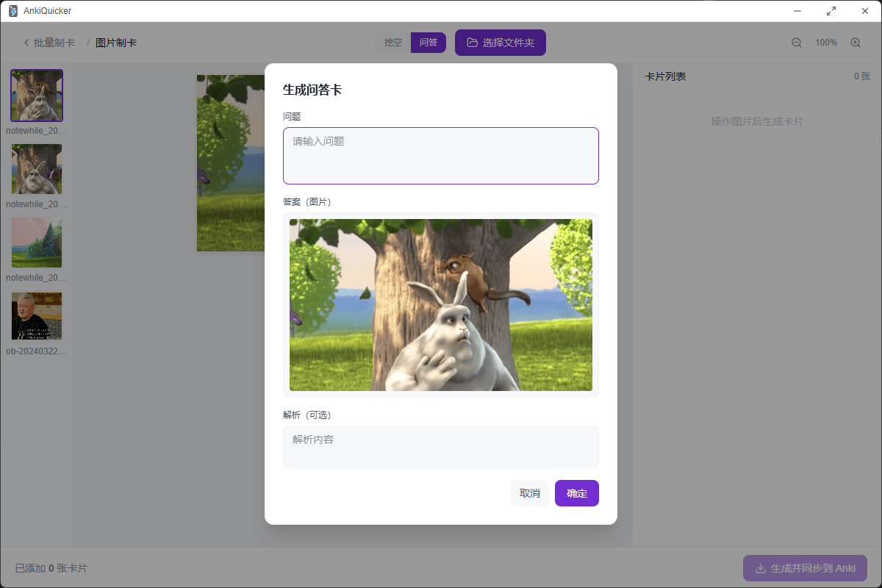This screenshot has height=588, width=882.
Task: Click the 问题 question input field
Action: 441,156
